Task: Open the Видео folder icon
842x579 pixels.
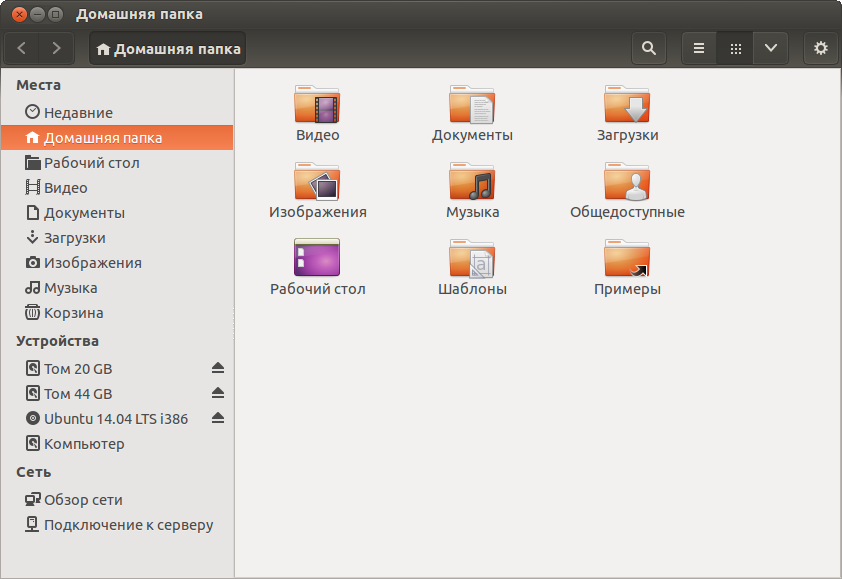Action: (x=317, y=104)
